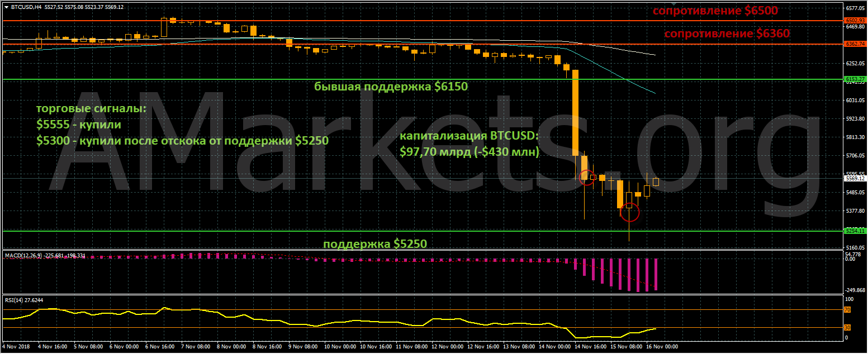Screen dimensions: 868x354
Task: Click the '$5555 - купили' signal text
Action: [x=78, y=125]
